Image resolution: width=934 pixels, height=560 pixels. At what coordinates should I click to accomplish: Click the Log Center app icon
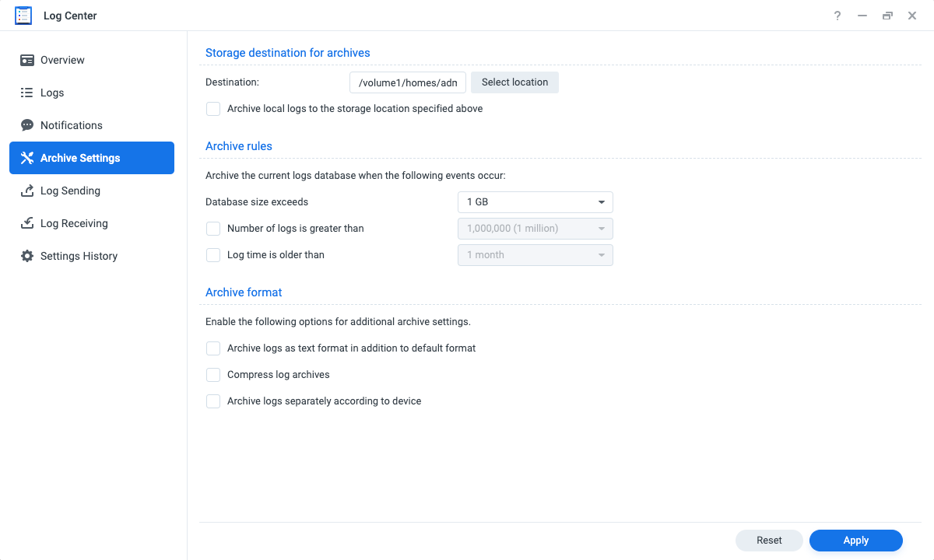(23, 16)
